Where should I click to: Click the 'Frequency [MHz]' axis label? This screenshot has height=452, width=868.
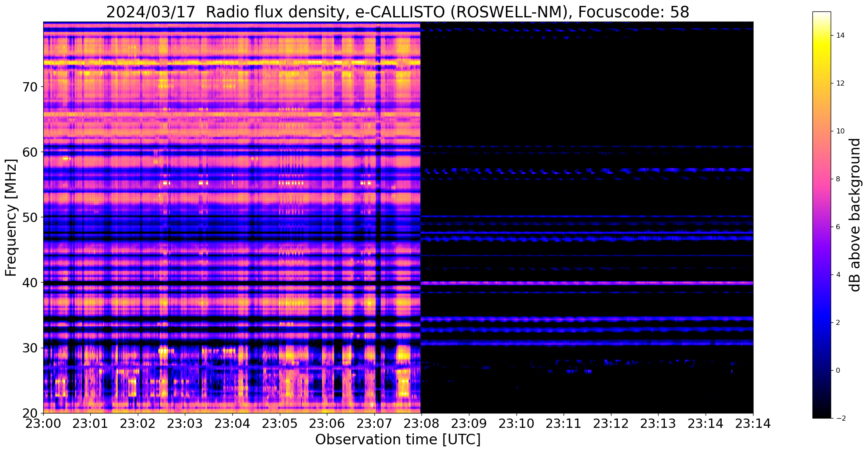point(11,218)
